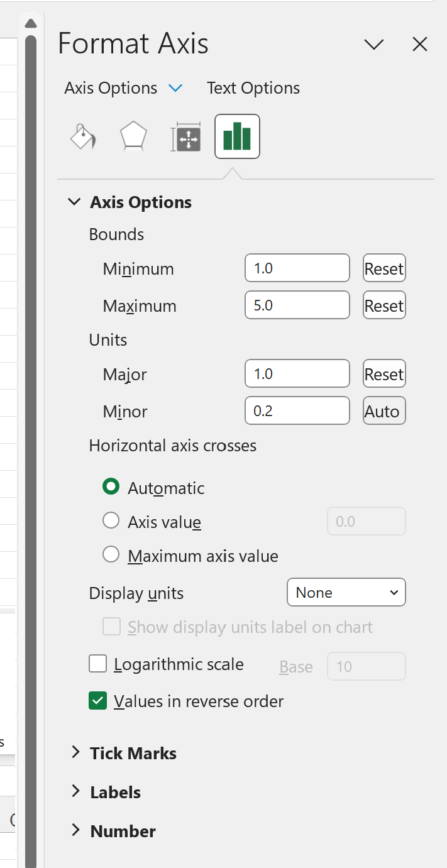Switch to the Text Options tab
Screen dimensions: 447x868
pyautogui.click(x=253, y=88)
